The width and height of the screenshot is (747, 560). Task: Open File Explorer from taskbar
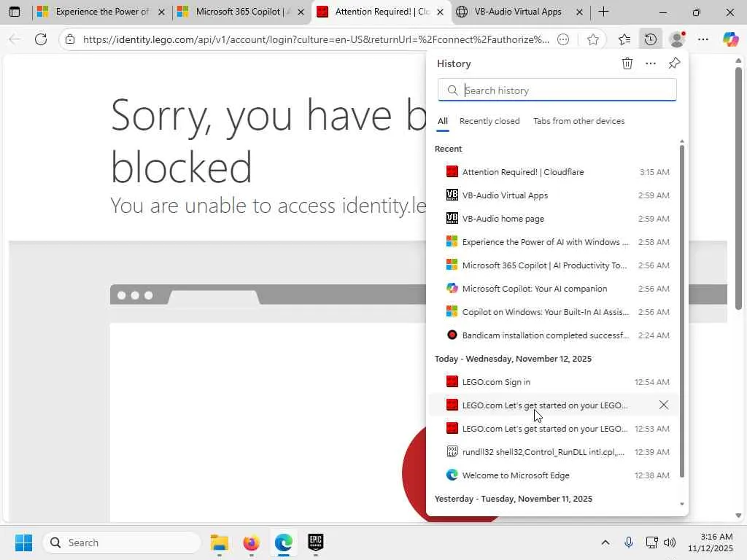219,542
